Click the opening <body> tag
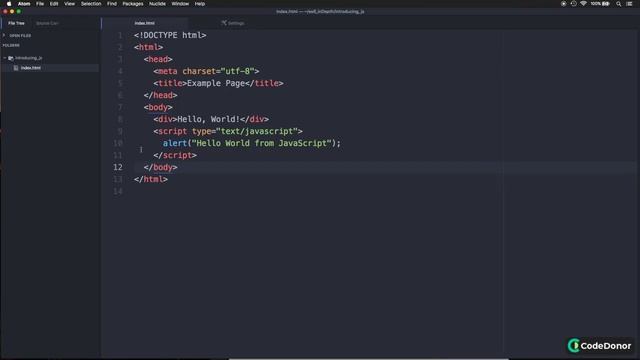This screenshot has width=640, height=360. click(x=158, y=107)
